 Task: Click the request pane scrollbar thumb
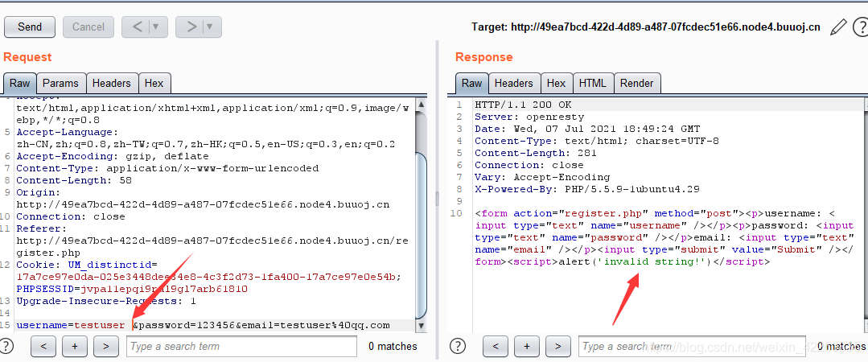click(422, 237)
